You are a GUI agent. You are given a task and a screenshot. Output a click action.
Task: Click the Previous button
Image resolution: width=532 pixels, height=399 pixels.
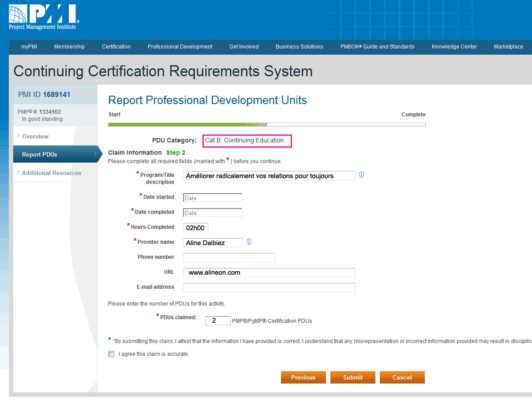pos(303,377)
